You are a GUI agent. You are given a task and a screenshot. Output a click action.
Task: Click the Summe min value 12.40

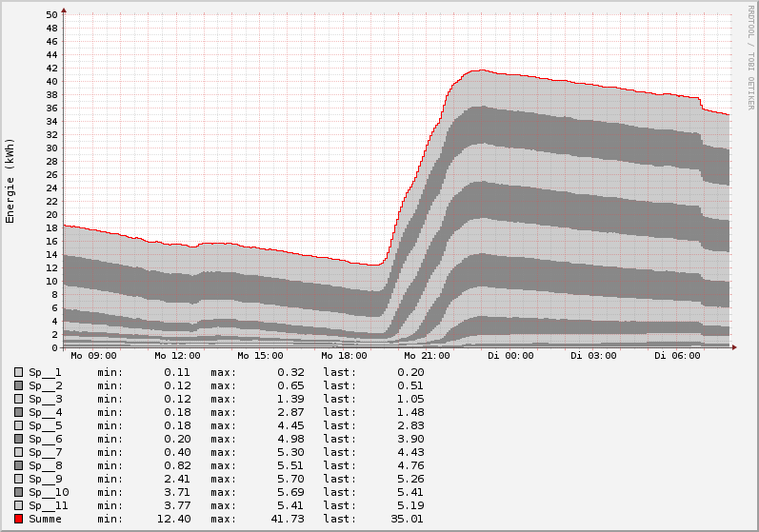tap(174, 519)
